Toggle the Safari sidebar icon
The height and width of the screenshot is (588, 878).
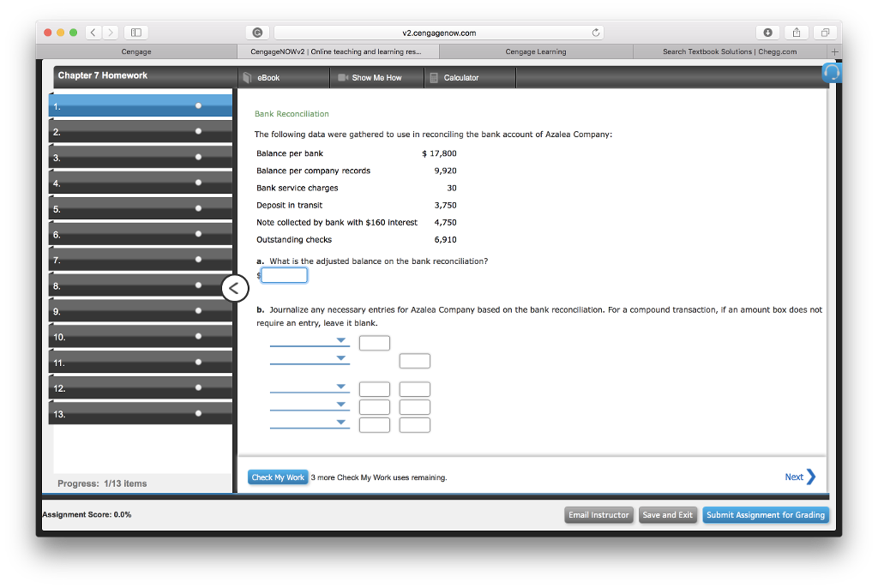coord(136,33)
